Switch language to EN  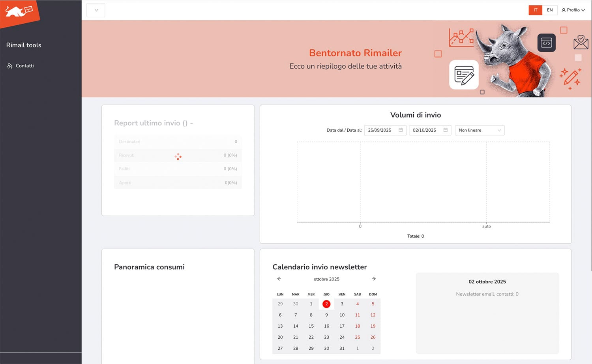coord(549,10)
